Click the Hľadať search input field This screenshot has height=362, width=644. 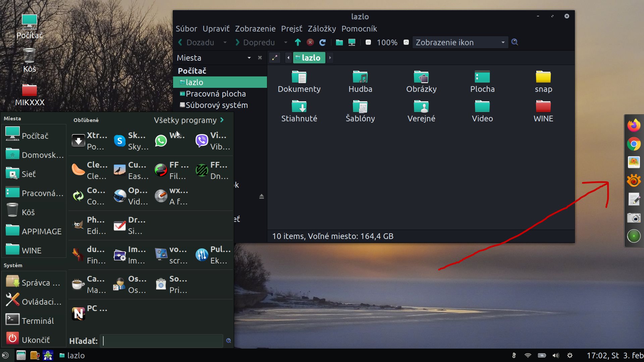pos(162,341)
